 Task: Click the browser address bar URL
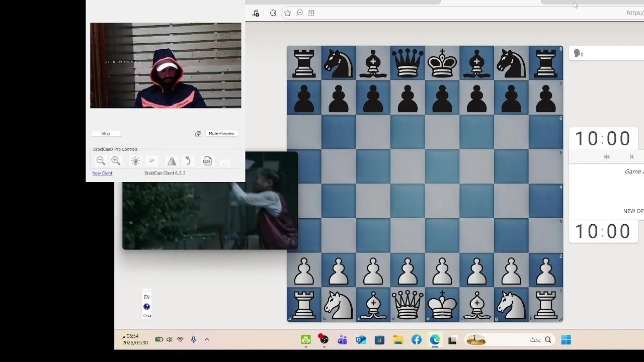[635, 13]
